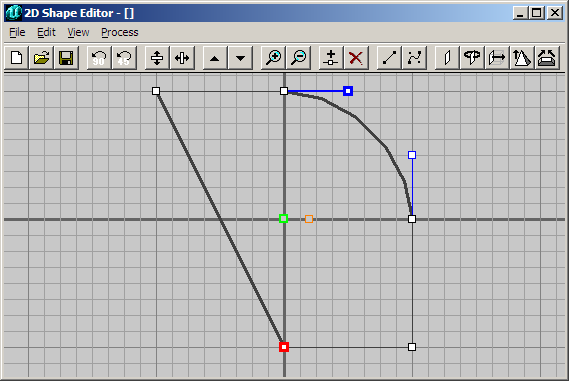Screen dimensions: 569x381
Task: Open the View menu
Action: (x=78, y=32)
